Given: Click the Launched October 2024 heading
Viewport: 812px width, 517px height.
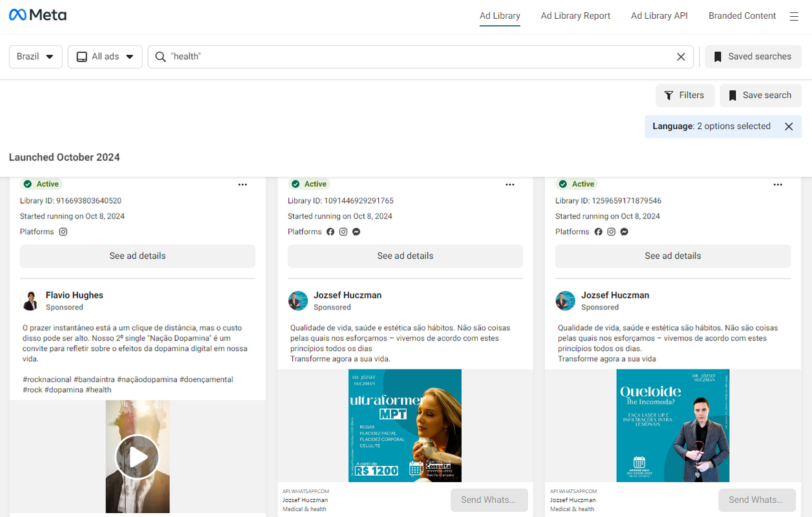Looking at the screenshot, I should point(65,157).
